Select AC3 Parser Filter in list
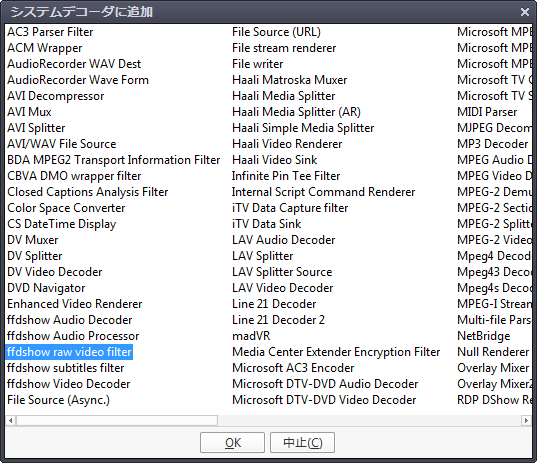Viewport: 537px width, 463px height. pyautogui.click(x=50, y=32)
